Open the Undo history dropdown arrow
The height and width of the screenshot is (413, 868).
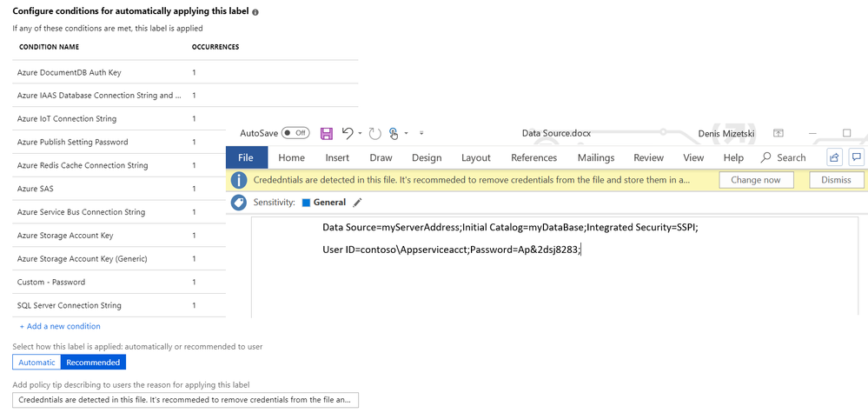tap(360, 133)
